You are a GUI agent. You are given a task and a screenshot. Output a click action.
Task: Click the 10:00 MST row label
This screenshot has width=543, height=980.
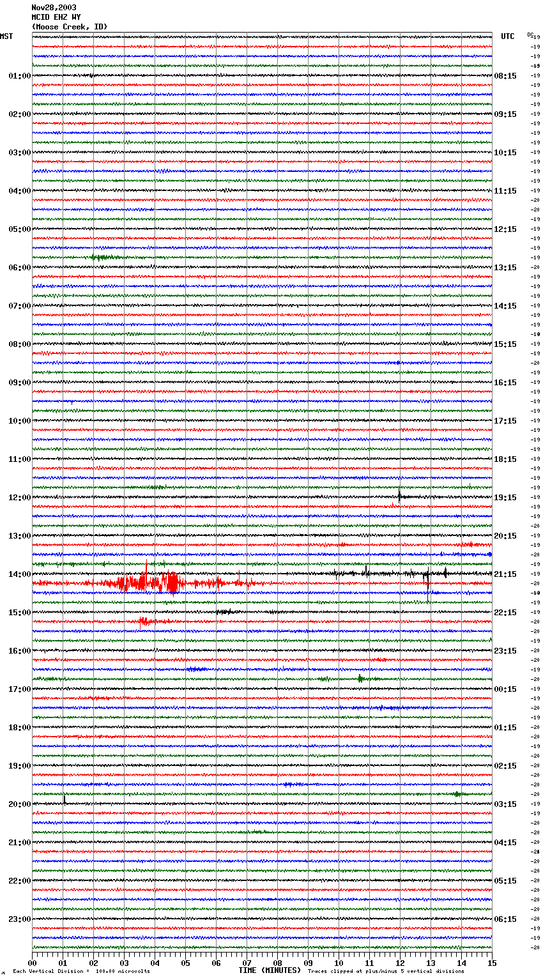(x=19, y=421)
